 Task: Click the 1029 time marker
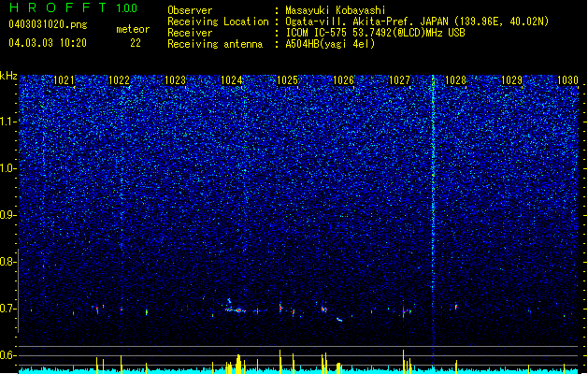tap(512, 80)
